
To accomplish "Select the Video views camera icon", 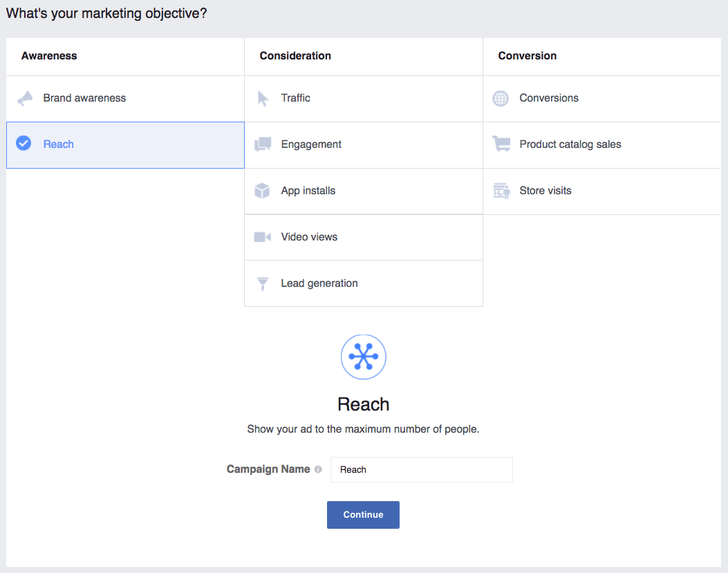I will pyautogui.click(x=263, y=236).
